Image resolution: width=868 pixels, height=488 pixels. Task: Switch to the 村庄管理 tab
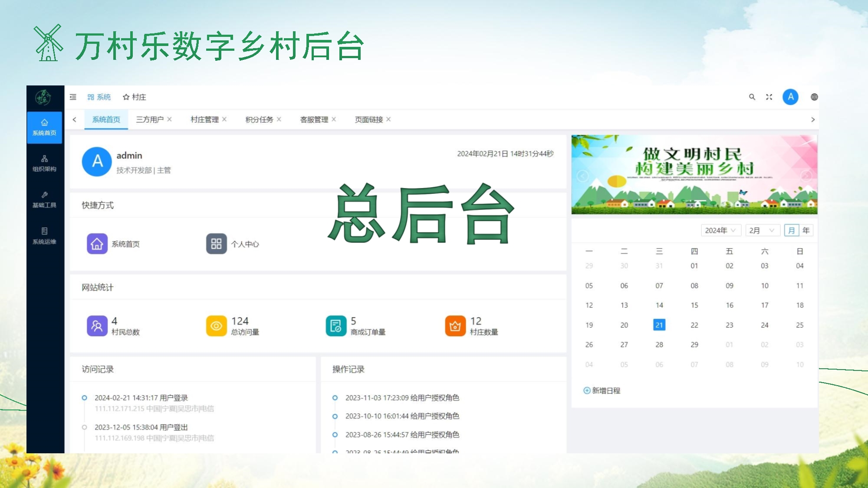[205, 119]
